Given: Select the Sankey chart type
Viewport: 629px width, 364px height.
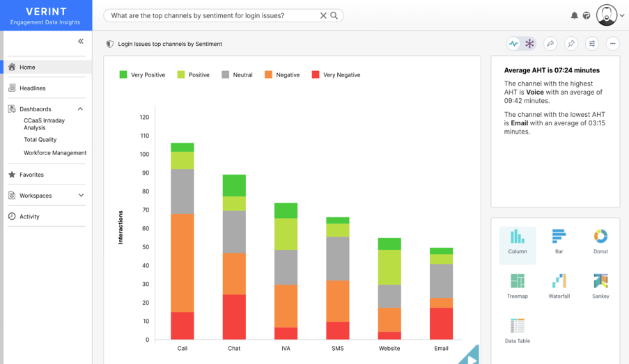Looking at the screenshot, I should pos(600,285).
